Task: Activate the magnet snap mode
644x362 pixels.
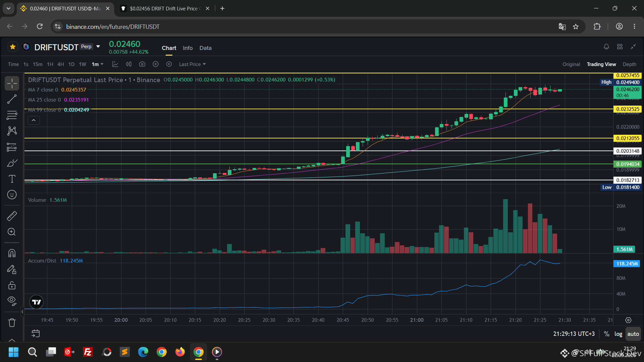Action: [x=12, y=253]
